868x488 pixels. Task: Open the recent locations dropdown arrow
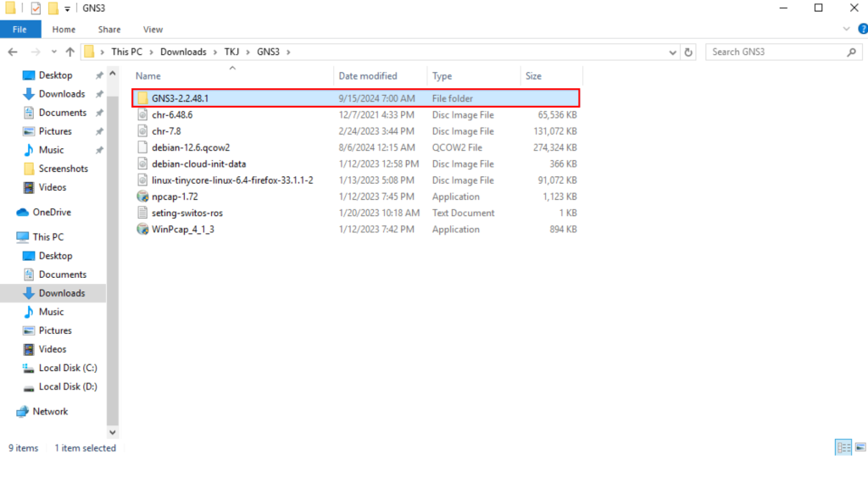point(53,52)
